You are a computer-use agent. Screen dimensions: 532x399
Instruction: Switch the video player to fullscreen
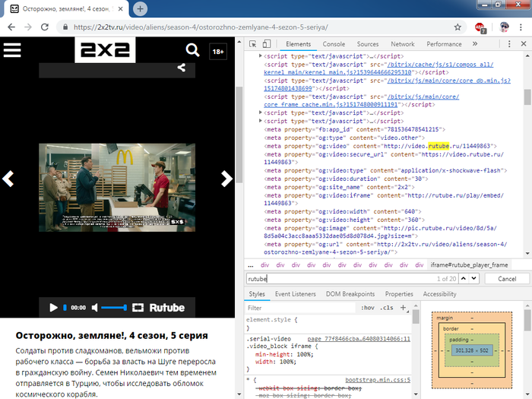pos(138,308)
